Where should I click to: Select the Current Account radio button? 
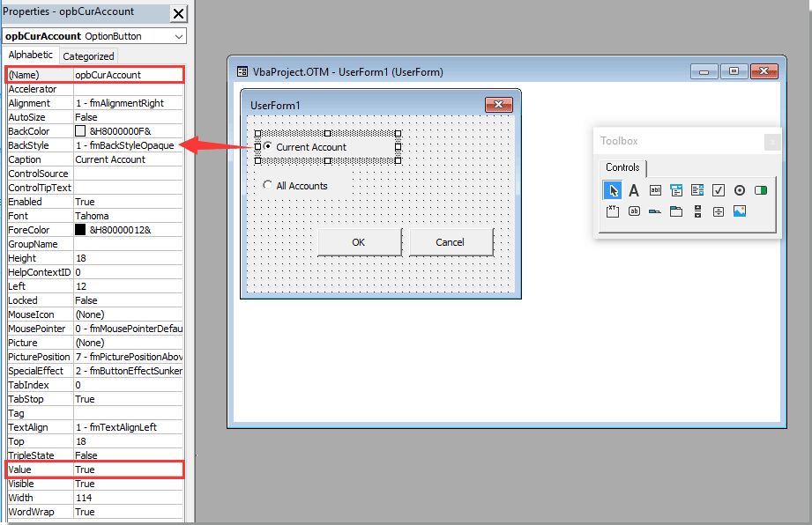[269, 147]
